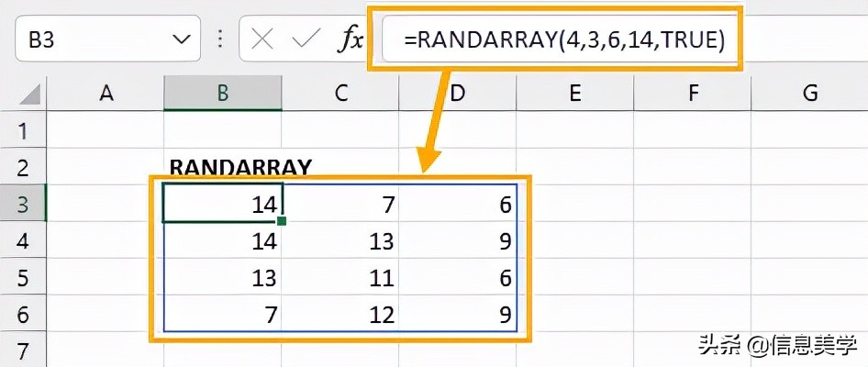Screen dimensions: 868x367
Task: Click cell D5 containing 6
Action: tap(457, 277)
